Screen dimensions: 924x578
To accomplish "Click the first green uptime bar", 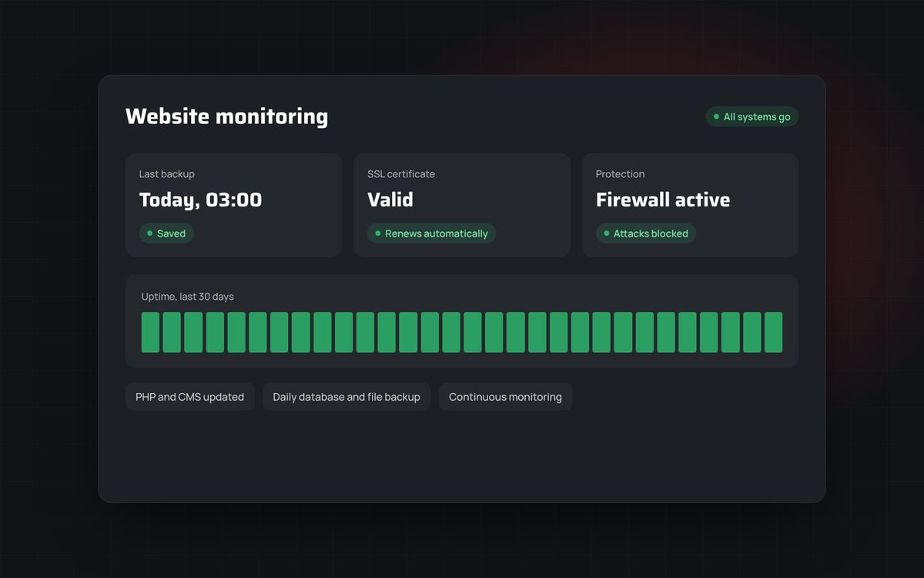I will (150, 332).
